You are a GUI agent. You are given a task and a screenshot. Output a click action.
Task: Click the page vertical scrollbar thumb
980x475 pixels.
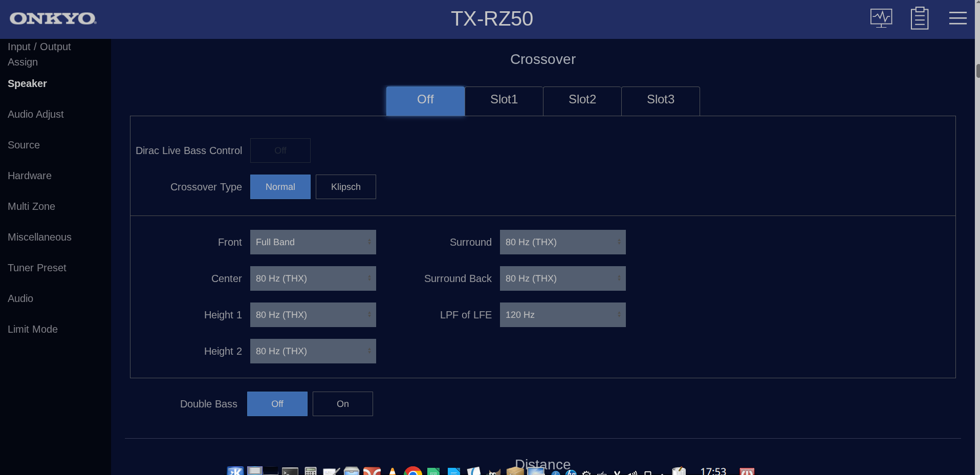[x=977, y=71]
